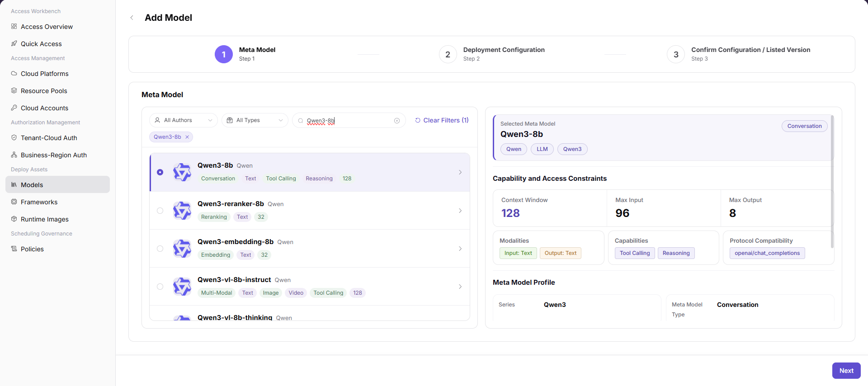Click the Max Input value 96

tap(623, 213)
